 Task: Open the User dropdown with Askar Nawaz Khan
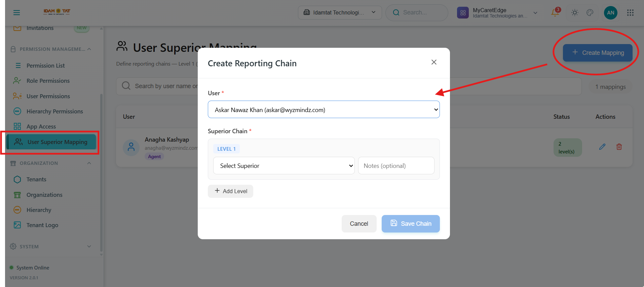[x=324, y=110]
